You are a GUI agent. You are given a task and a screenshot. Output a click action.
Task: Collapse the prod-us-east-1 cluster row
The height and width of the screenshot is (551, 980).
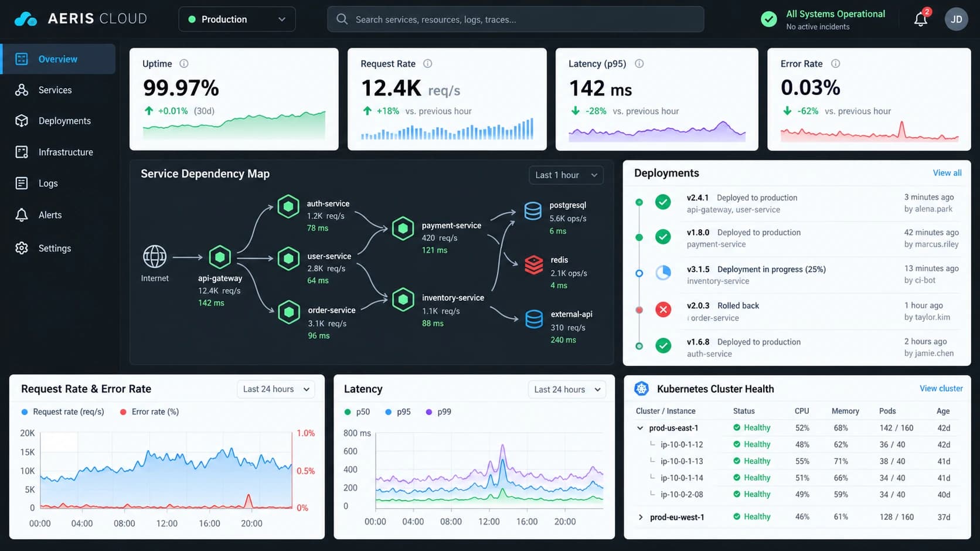point(640,428)
